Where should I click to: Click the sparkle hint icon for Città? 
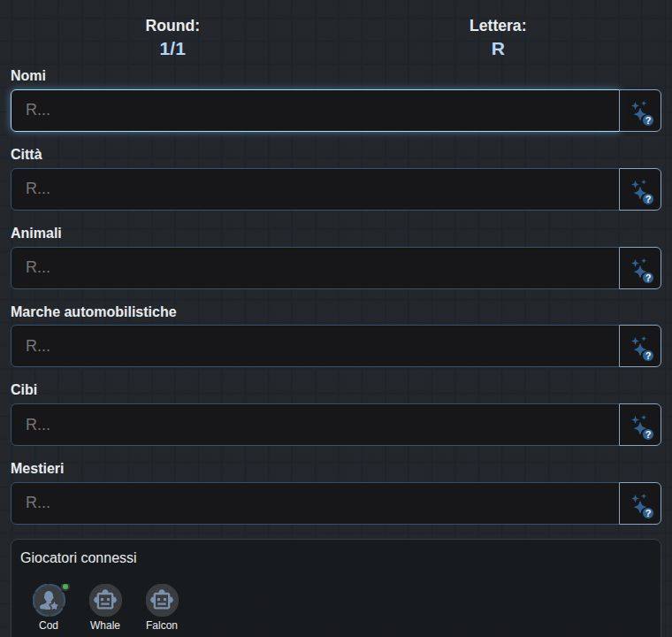coord(640,189)
